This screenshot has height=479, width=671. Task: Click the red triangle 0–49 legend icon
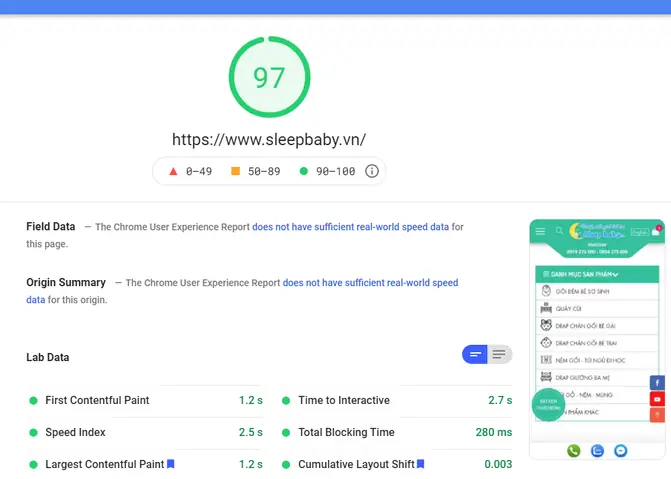coord(173,171)
